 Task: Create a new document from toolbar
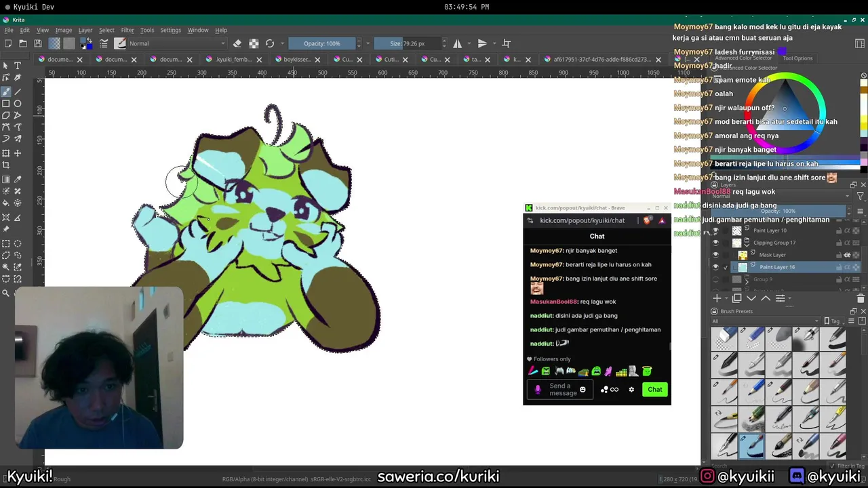click(7, 43)
